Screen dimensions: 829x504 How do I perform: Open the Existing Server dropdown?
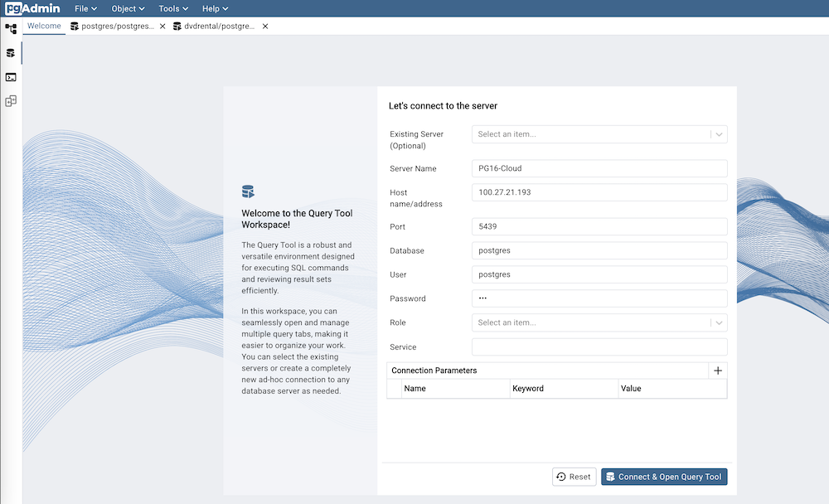point(719,133)
